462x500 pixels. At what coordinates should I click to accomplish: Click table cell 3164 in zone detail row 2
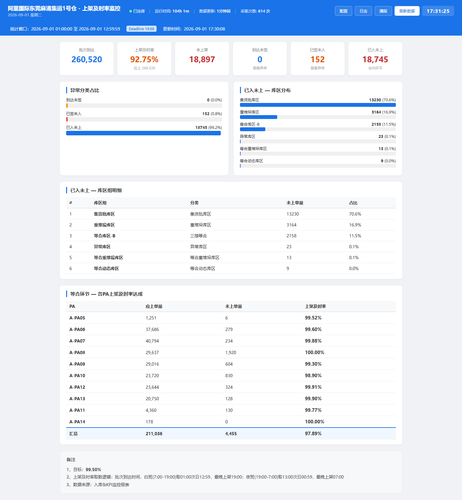[291, 225]
